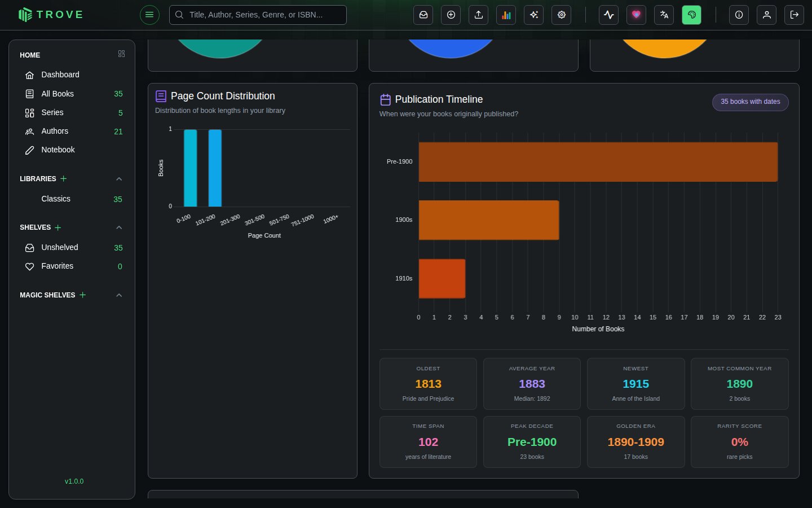Image resolution: width=812 pixels, height=508 pixels.
Task: Click the green theme palette icon
Action: [692, 15]
